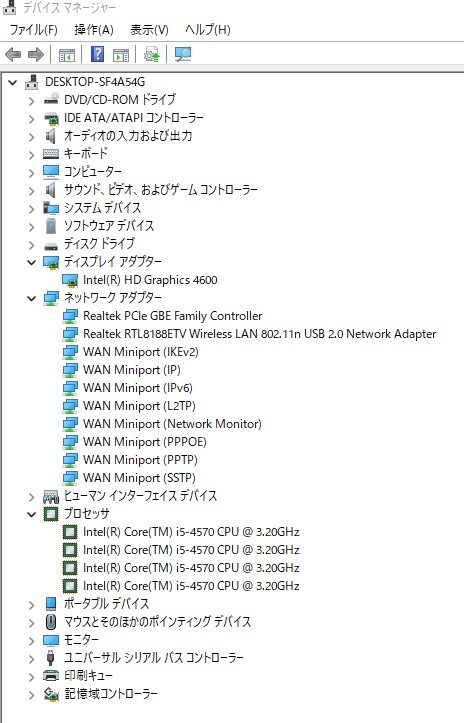Expand the DVD/CD-ROM ドライブ node

coord(31,101)
